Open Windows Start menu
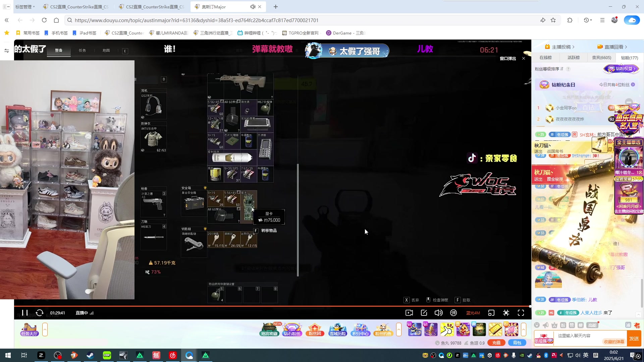 pyautogui.click(x=8, y=355)
